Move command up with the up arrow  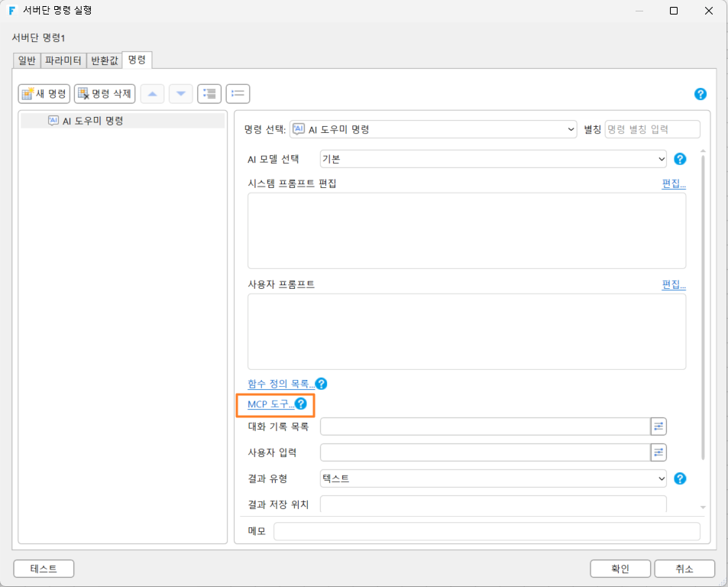[x=152, y=94]
